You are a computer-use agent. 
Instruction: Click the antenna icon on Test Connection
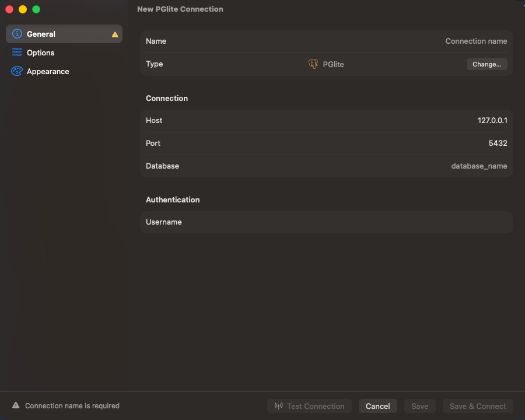279,406
